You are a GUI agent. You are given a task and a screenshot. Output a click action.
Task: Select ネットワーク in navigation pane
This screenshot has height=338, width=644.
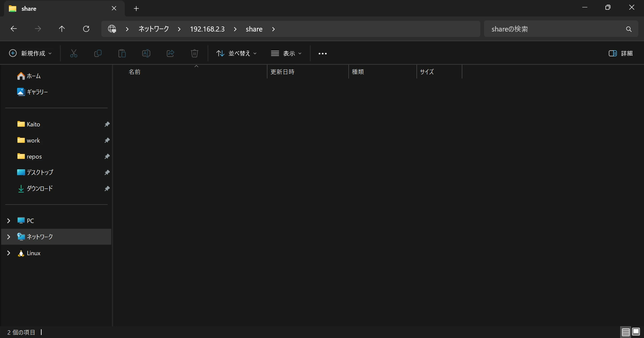click(56, 237)
